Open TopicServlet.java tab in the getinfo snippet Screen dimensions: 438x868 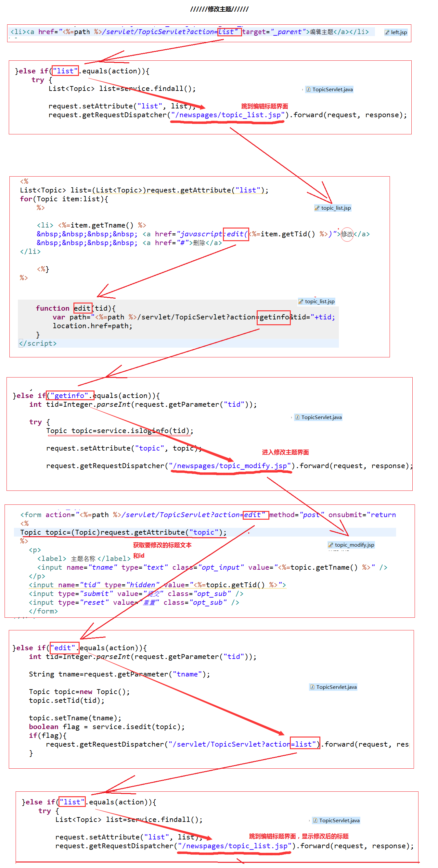click(319, 417)
